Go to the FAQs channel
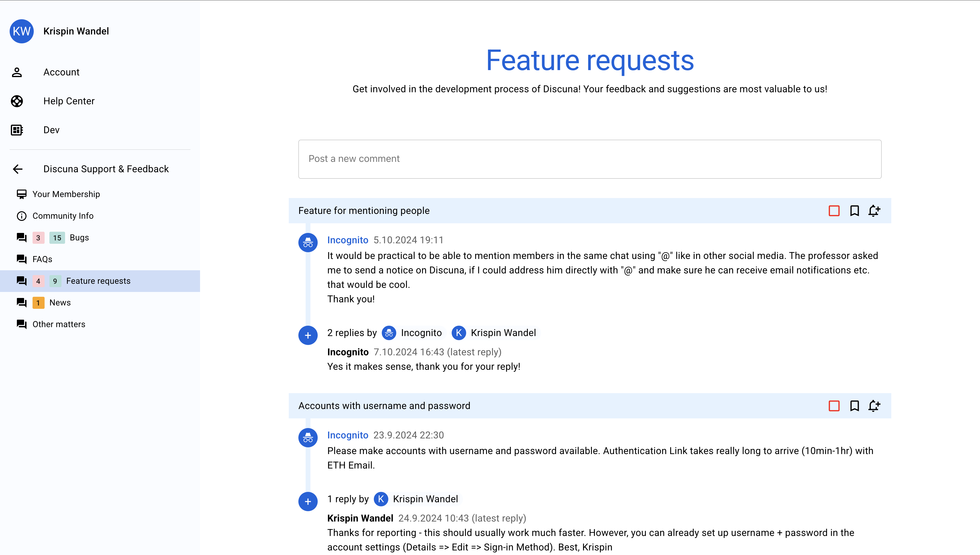980x555 pixels. (42, 259)
